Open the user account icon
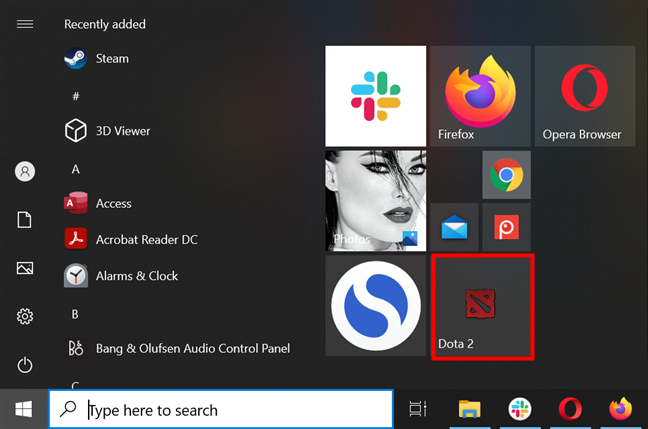 click(25, 171)
